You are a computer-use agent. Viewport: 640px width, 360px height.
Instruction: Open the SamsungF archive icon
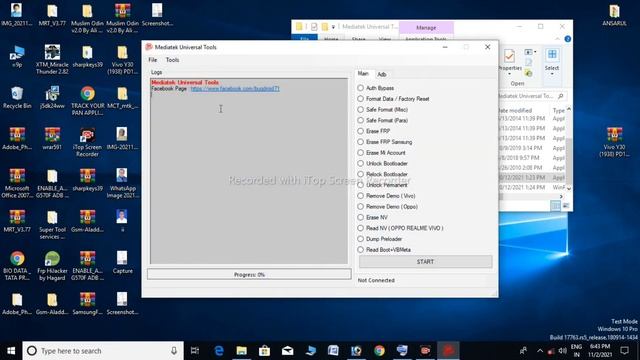[87, 304]
